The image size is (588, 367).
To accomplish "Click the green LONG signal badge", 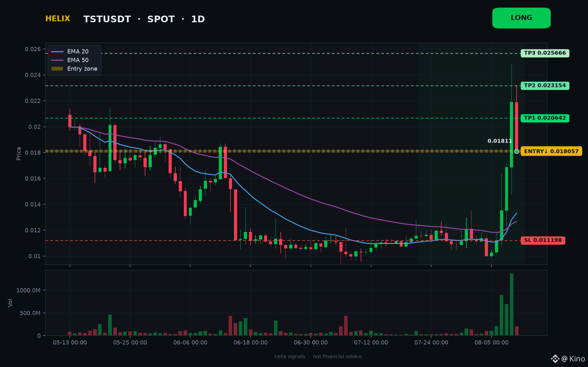I will tap(521, 18).
